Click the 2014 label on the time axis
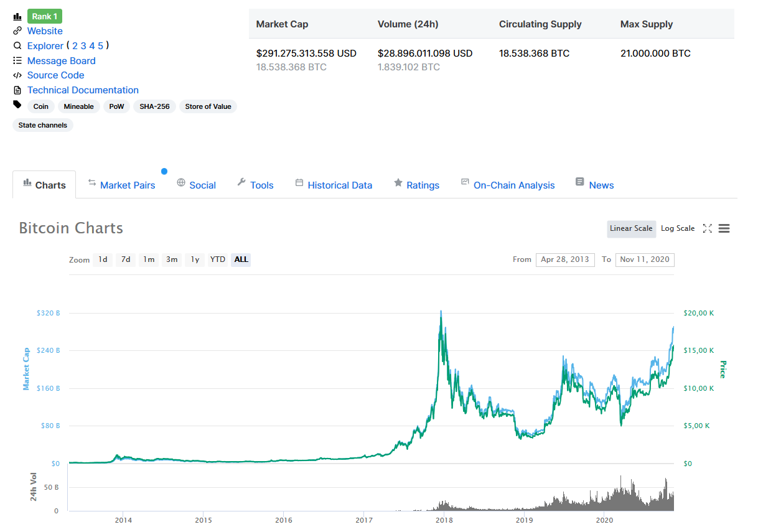Screen dimensions: 758x532 pos(123,520)
